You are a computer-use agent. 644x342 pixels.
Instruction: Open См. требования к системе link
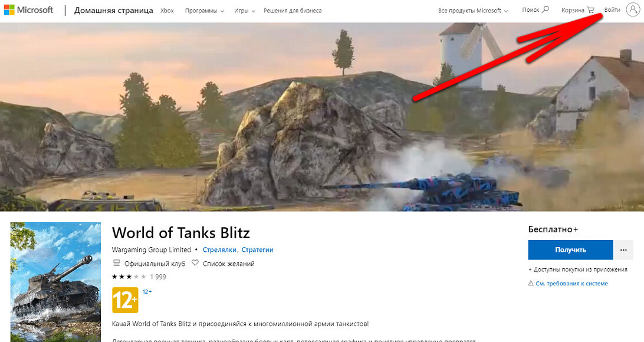[x=571, y=283]
